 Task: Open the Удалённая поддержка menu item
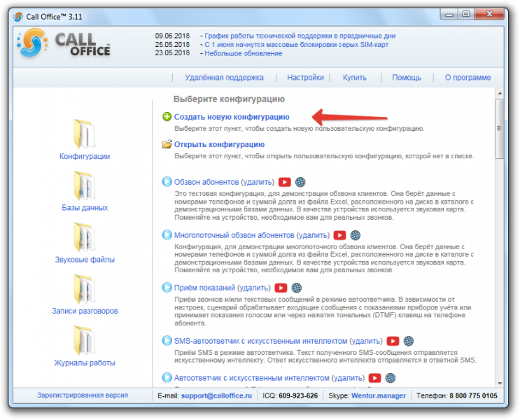click(x=224, y=77)
